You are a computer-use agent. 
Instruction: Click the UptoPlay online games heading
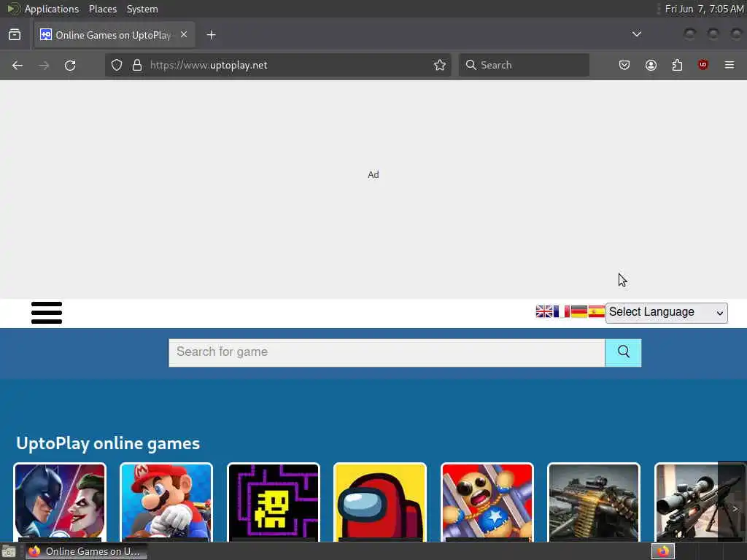[x=108, y=443]
